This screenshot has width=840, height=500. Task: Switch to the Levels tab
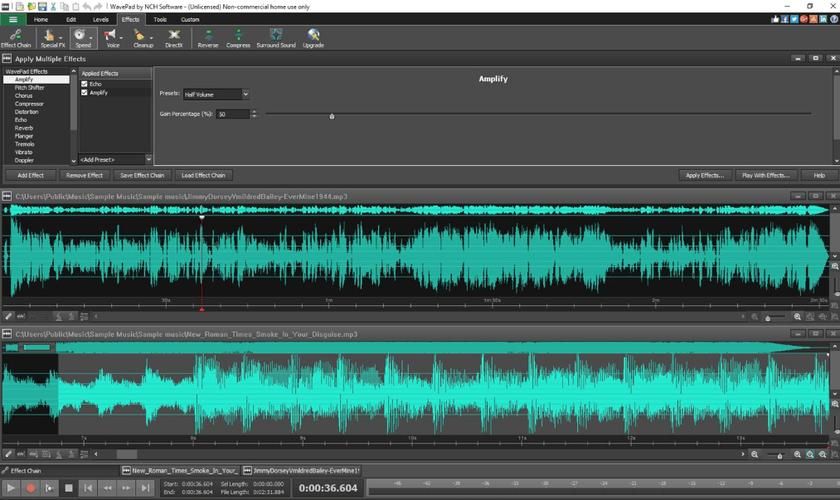point(100,19)
